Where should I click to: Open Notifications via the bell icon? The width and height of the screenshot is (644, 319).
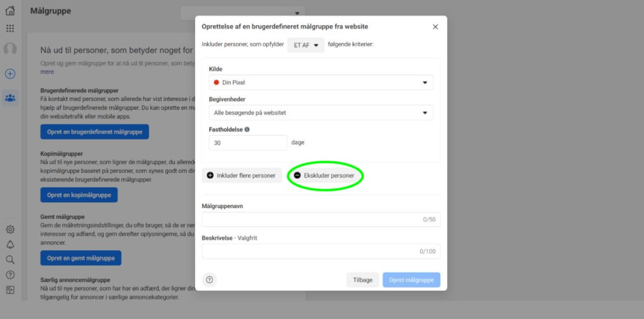[10, 244]
